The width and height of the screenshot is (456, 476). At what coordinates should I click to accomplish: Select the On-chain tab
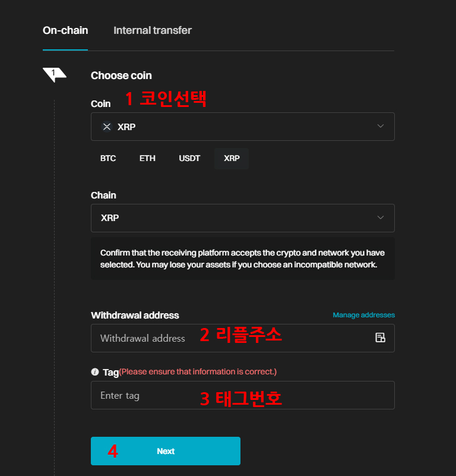[65, 30]
